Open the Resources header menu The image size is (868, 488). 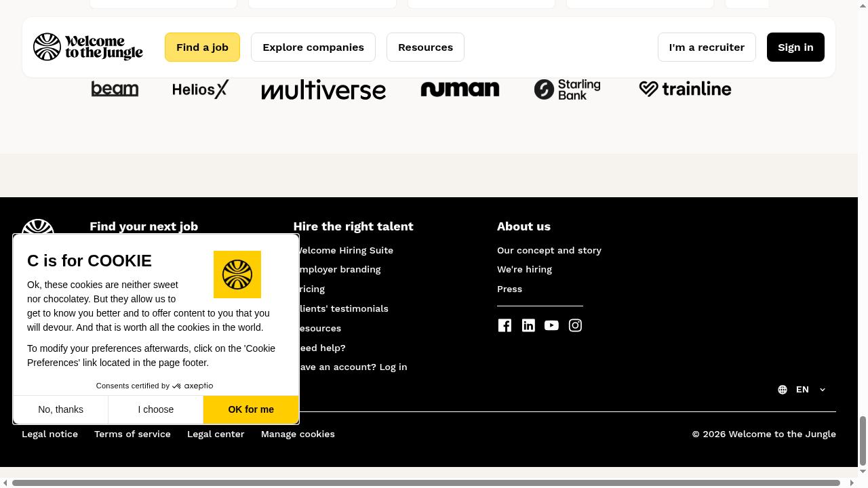(425, 47)
